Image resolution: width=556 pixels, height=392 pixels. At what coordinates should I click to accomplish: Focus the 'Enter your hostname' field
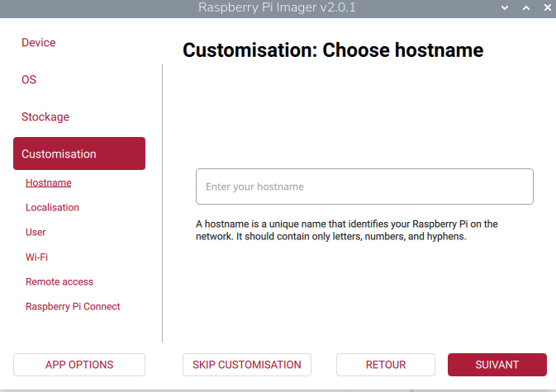coord(364,187)
